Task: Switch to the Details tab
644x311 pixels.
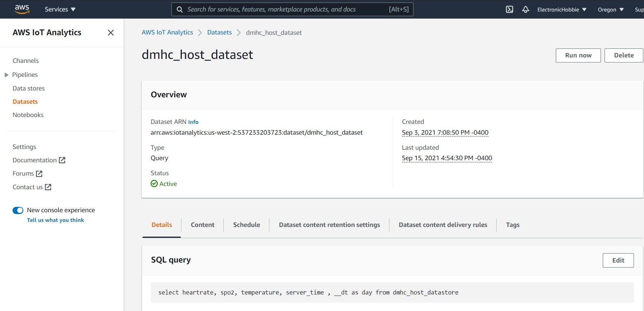Action: [162, 225]
